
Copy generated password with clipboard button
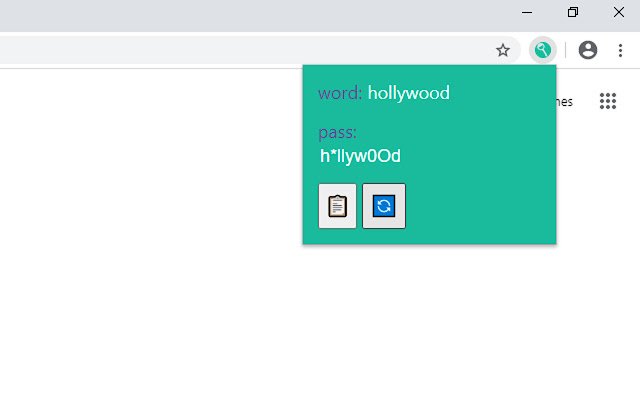[337, 206]
